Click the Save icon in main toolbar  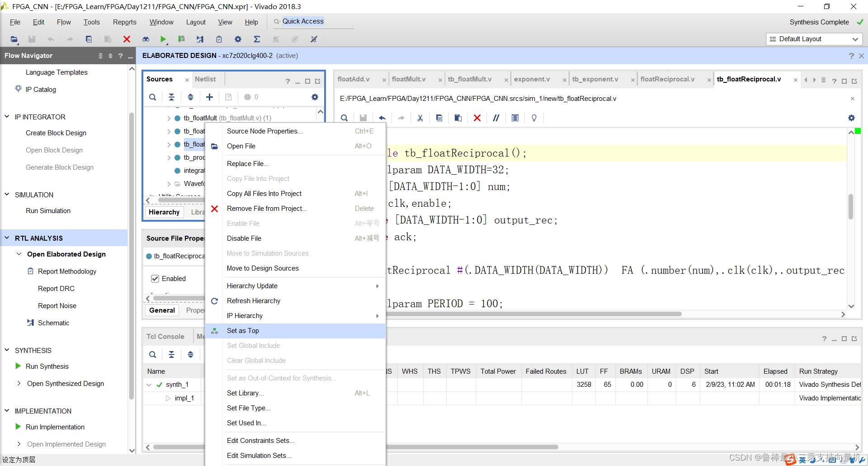(x=32, y=39)
